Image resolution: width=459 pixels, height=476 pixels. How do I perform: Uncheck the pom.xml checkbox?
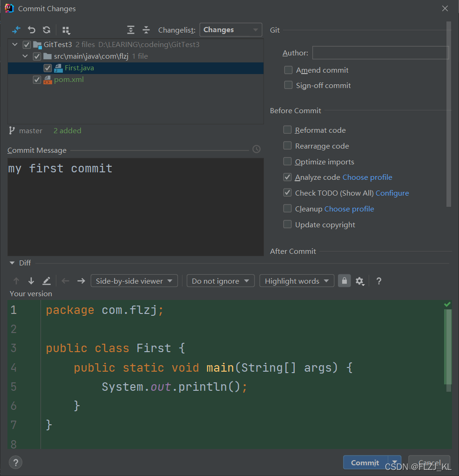[x=37, y=80]
